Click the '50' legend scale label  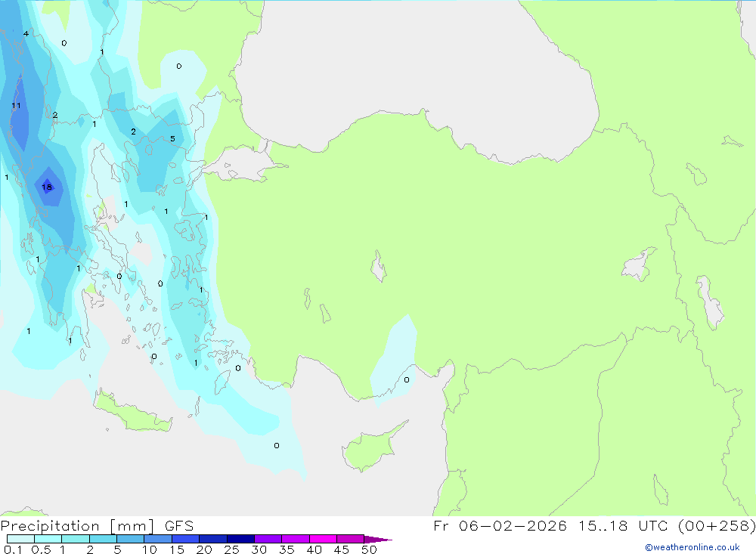tap(369, 549)
